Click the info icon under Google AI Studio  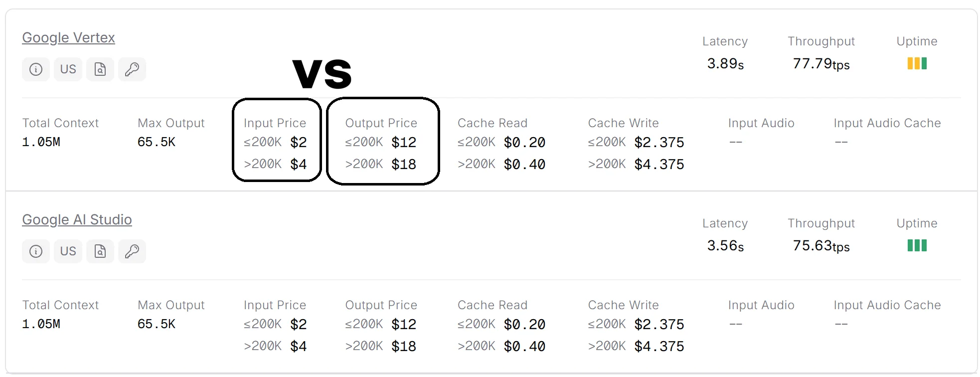pos(36,251)
